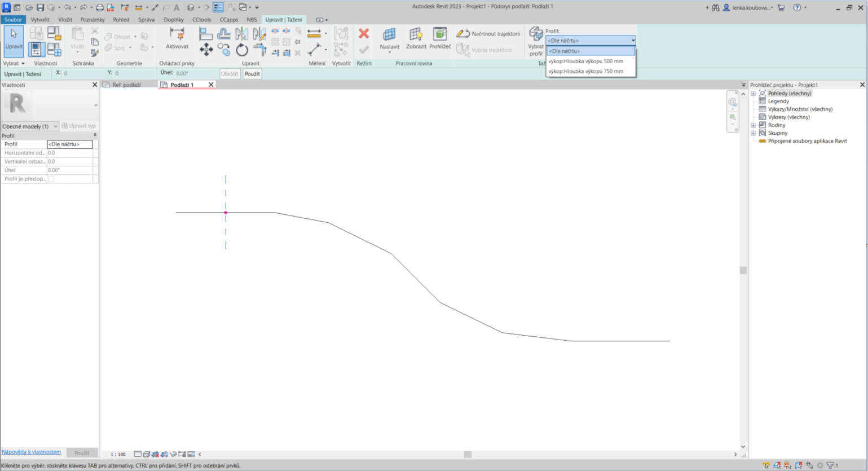Click the Horizontální odsazení value field

coord(69,153)
